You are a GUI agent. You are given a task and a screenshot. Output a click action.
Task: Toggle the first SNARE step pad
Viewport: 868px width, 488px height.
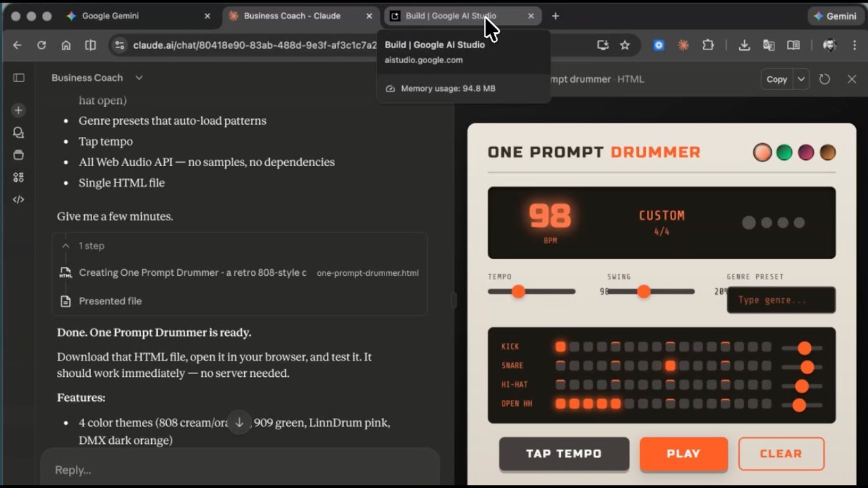tap(560, 365)
